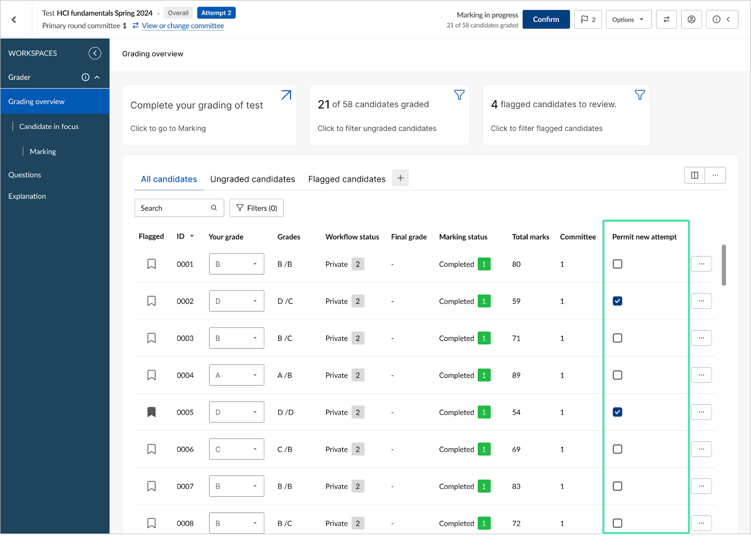Flag candidate 0008 with the bookmark icon

point(152,523)
